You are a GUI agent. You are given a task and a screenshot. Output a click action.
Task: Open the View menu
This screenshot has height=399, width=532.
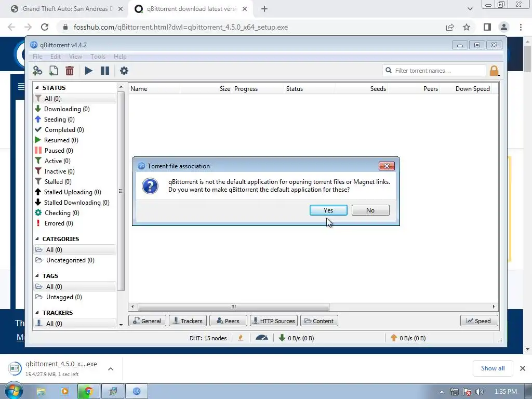(75, 57)
